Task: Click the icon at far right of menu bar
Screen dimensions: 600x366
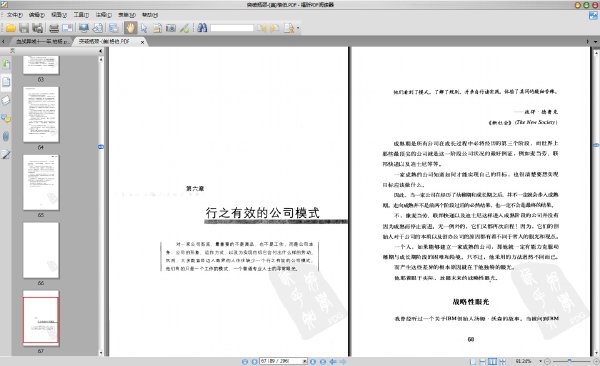Action: click(593, 16)
